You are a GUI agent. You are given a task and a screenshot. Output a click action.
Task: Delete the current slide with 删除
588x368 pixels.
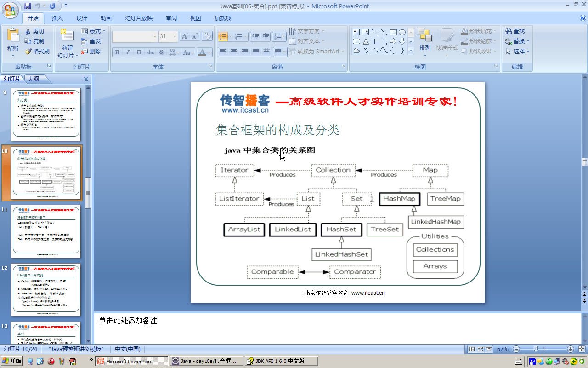(x=91, y=51)
